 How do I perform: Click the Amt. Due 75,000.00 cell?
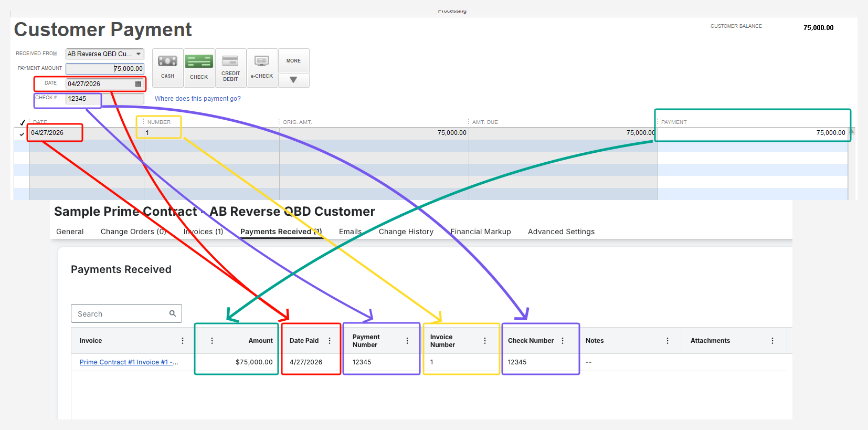pyautogui.click(x=563, y=133)
